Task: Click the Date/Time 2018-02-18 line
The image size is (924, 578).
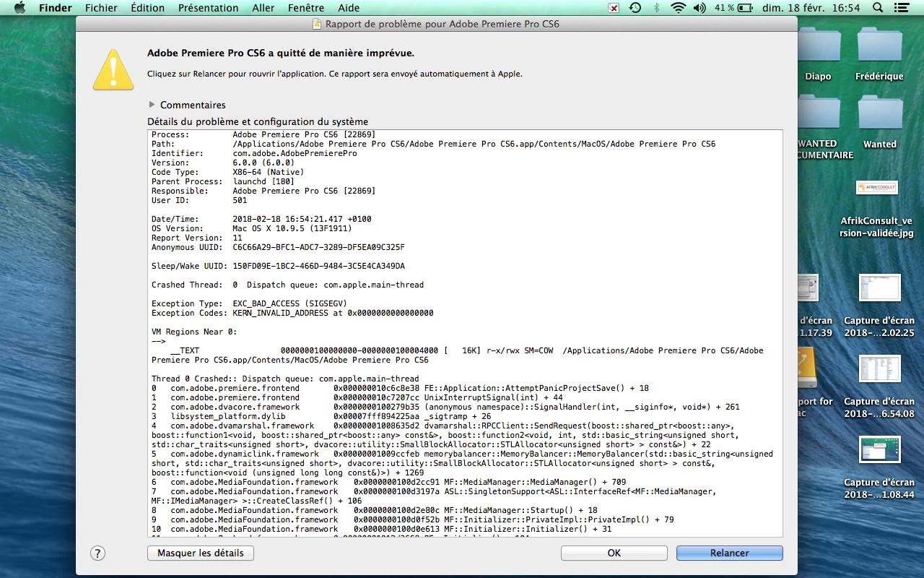Action: 261,219
